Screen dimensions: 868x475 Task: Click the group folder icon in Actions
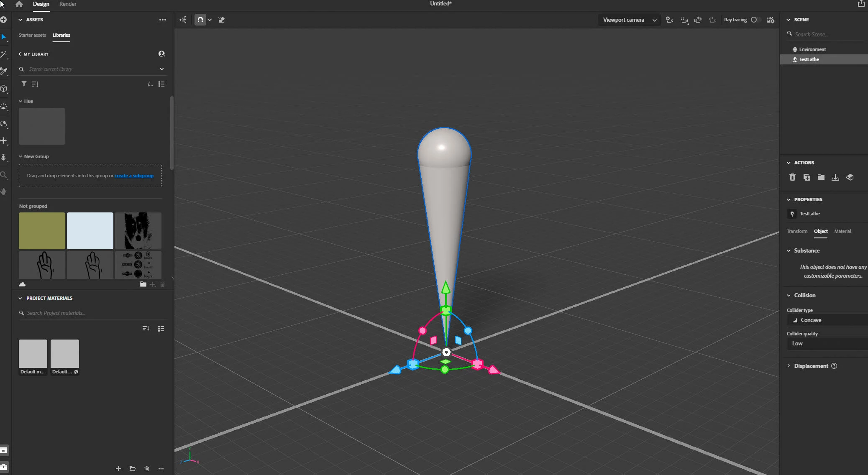point(821,177)
